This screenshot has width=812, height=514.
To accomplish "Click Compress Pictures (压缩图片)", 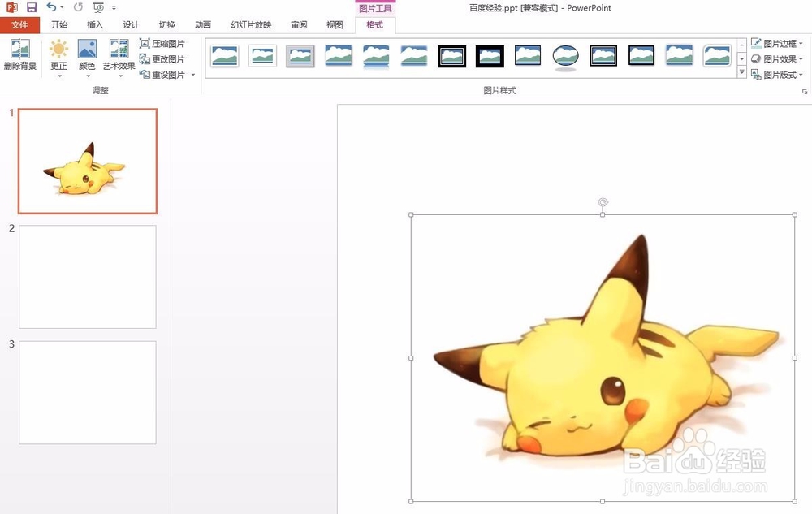I will 162,44.
